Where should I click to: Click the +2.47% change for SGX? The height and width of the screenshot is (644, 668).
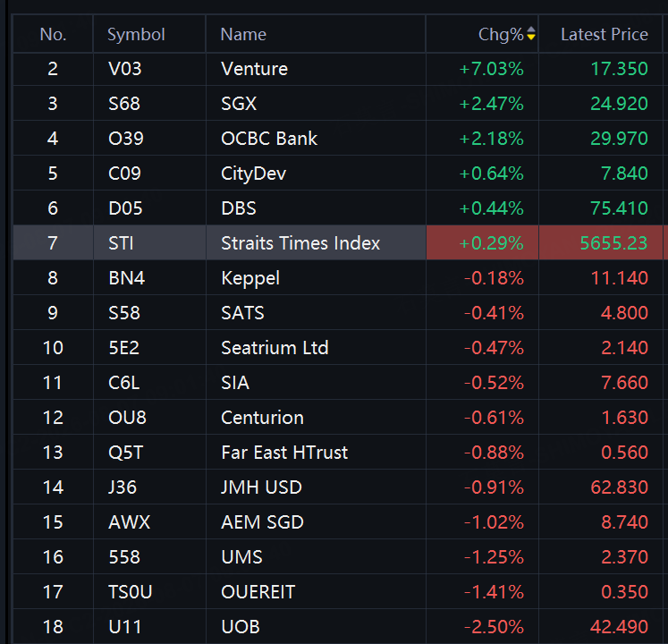coord(491,104)
